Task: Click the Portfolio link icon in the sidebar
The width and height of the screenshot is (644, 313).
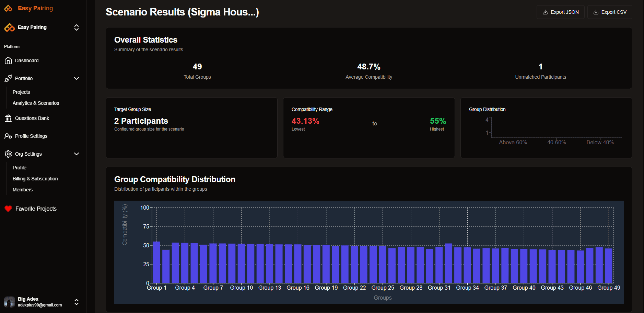Action: pyautogui.click(x=8, y=78)
